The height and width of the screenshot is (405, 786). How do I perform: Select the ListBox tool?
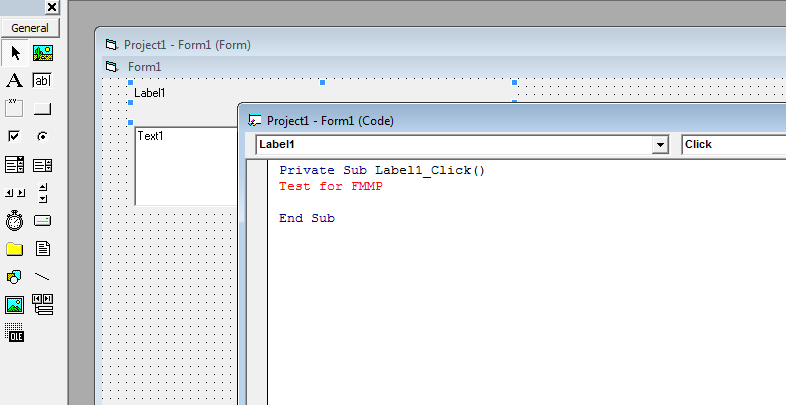[43, 165]
